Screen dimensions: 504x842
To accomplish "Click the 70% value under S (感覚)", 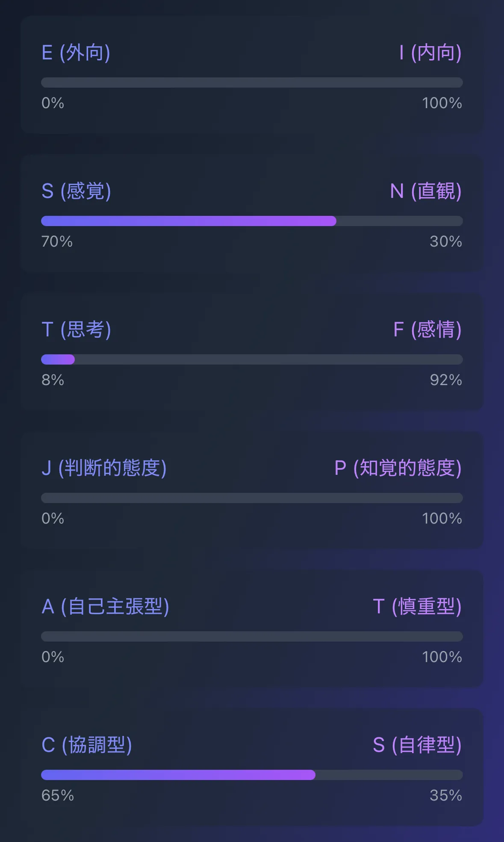I will [57, 241].
